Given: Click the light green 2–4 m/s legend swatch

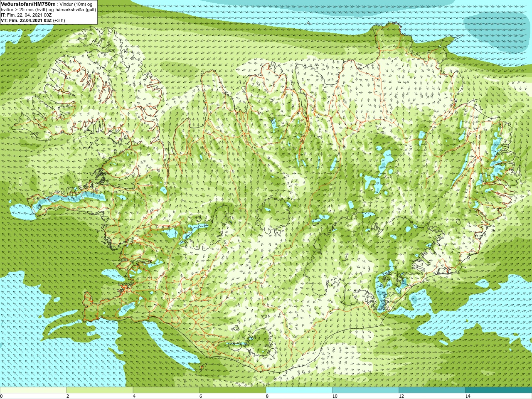Looking at the screenshot, I should [x=100, y=390].
